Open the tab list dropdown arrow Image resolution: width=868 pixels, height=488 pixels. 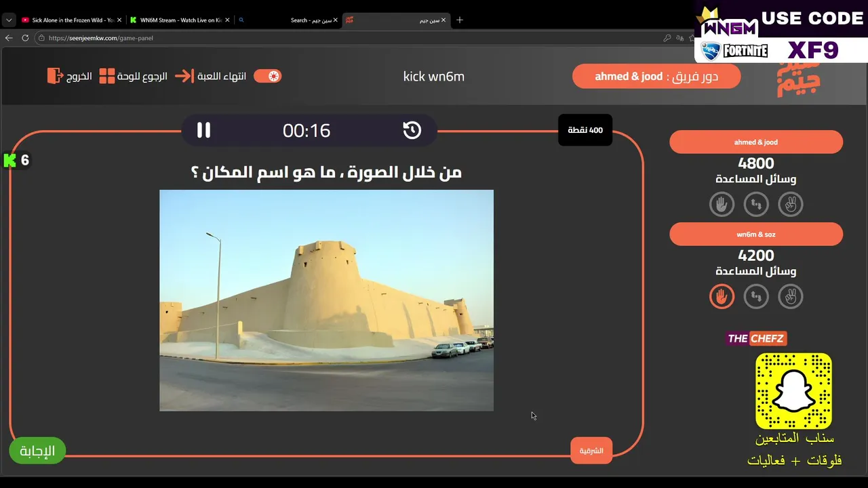9,20
